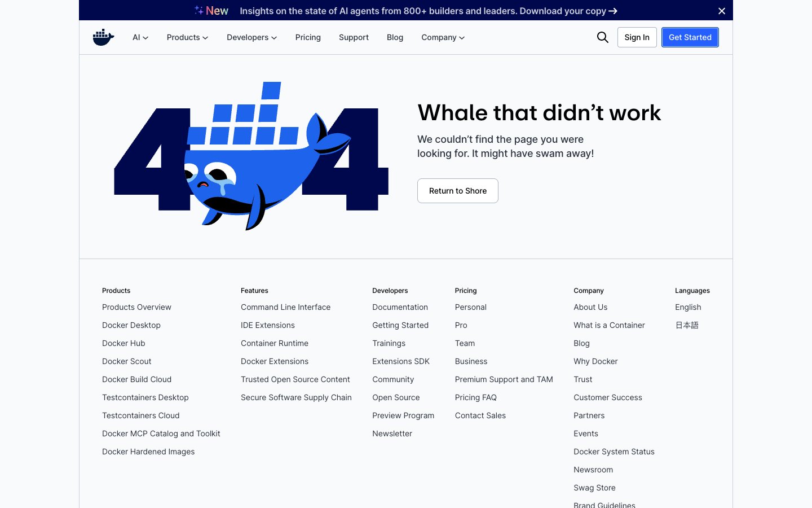Open the Developers dropdown menu

[x=251, y=37]
